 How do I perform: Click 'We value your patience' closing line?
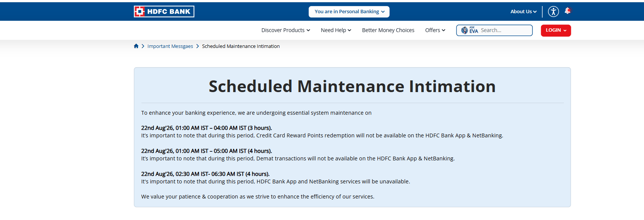[x=258, y=197]
